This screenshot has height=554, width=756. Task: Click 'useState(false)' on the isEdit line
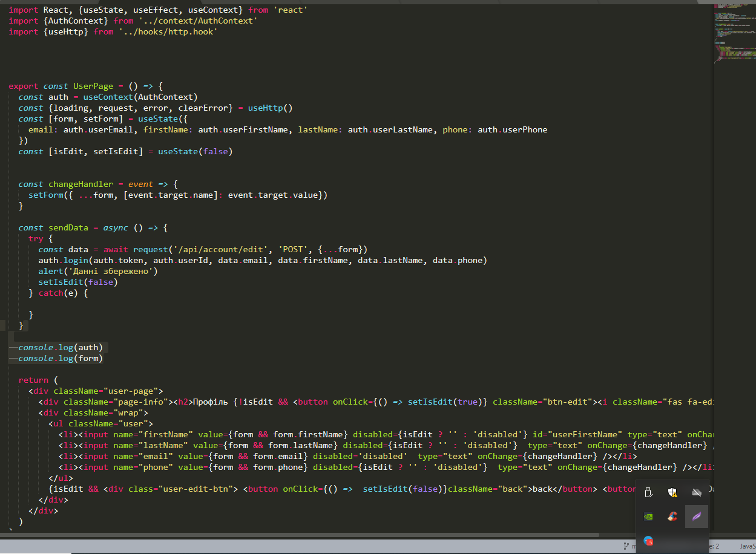(x=196, y=151)
